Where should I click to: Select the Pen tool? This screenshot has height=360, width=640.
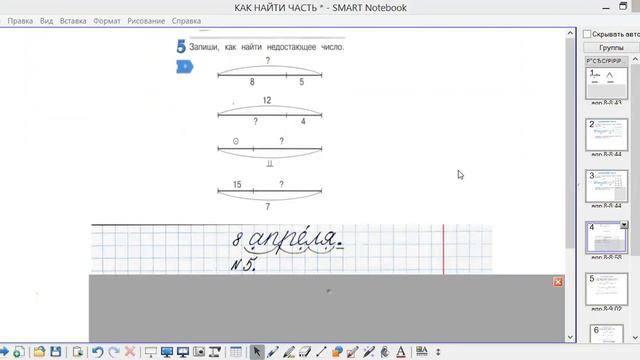273,351
